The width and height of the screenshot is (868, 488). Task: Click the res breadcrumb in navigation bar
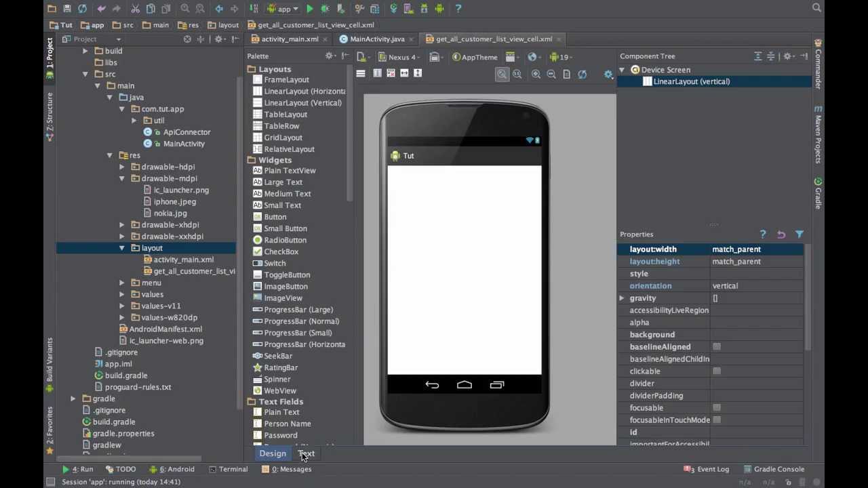pos(189,25)
